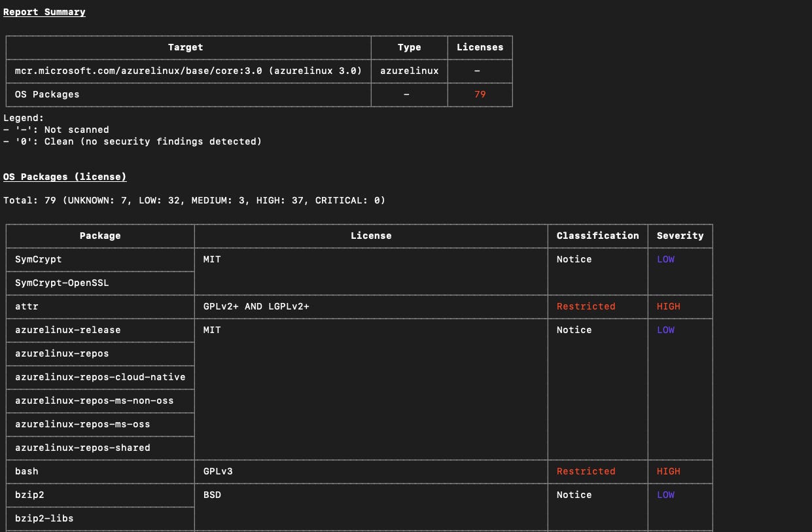
Task: Click the Licenses column header
Action: tap(480, 47)
